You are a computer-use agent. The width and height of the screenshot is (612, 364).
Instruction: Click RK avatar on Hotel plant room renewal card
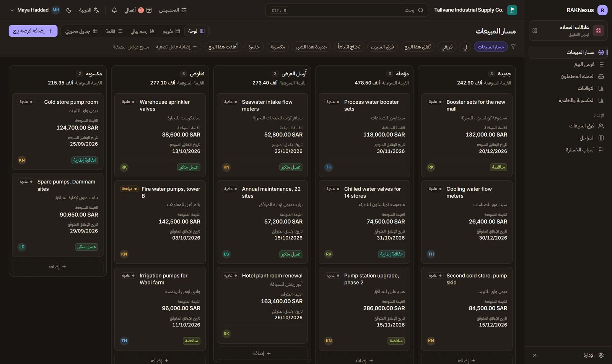226,334
